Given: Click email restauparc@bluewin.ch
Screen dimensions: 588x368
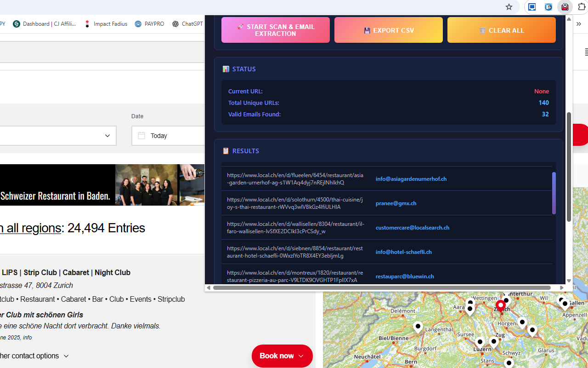Looking at the screenshot, I should coord(405,276).
